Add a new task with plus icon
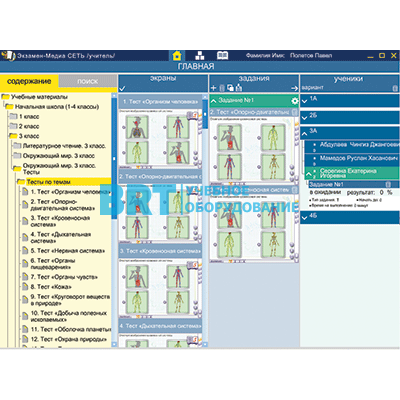Screen dimensions: 400x400 pyautogui.click(x=214, y=88)
